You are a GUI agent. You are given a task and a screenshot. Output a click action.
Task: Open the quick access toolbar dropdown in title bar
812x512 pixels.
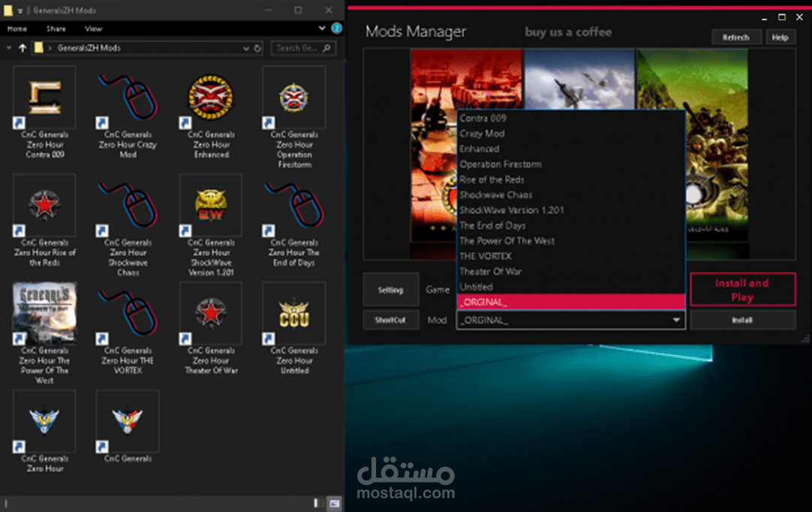click(20, 11)
